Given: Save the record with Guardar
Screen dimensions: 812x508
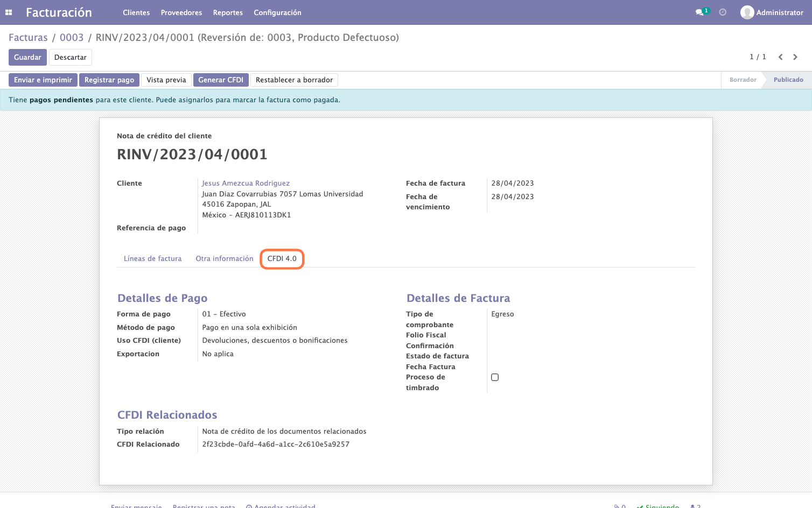Looking at the screenshot, I should [27, 58].
